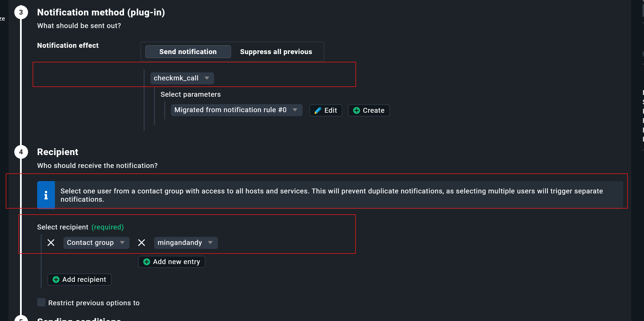Click the Recipient section heading

pos(58,152)
